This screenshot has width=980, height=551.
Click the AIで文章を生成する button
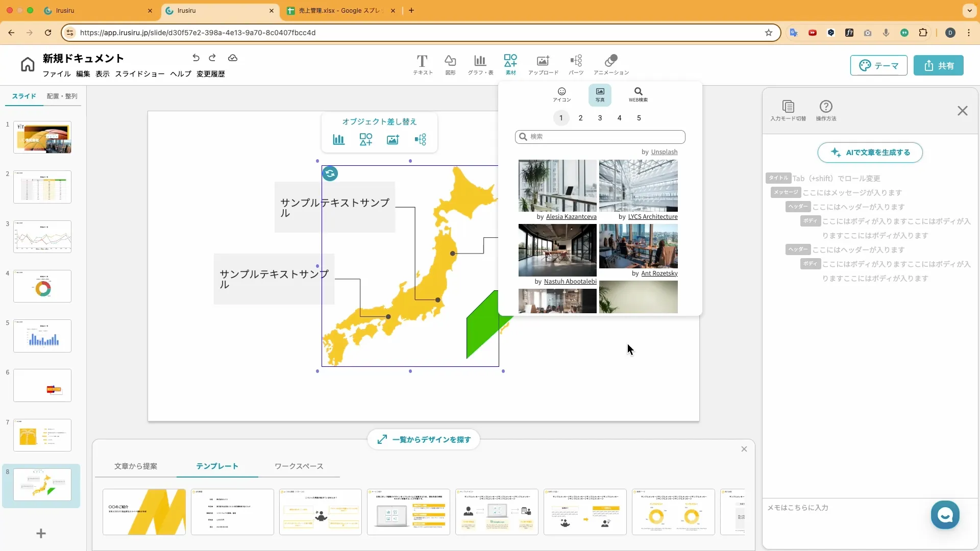click(x=870, y=153)
